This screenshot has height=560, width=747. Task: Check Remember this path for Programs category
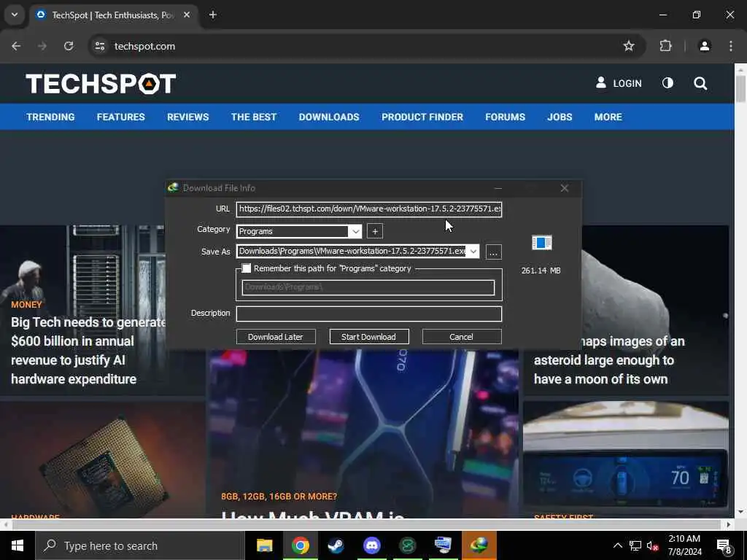247,268
